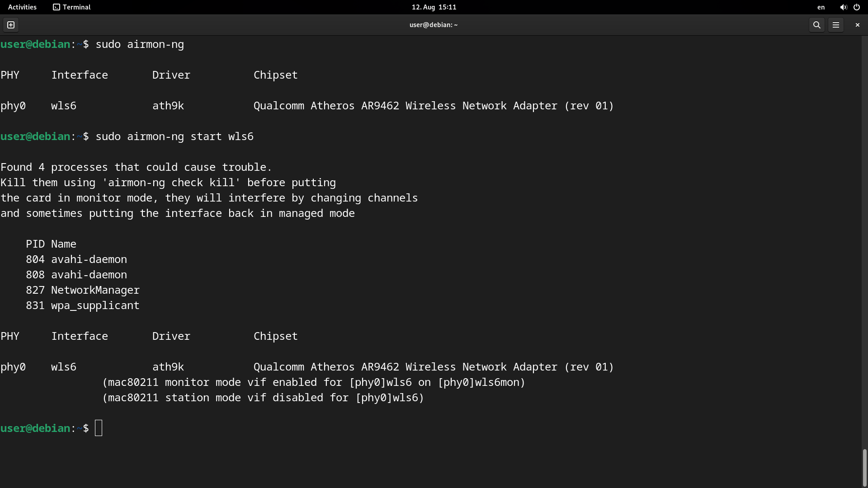Close the terminal window
868x488 pixels.
[857, 25]
